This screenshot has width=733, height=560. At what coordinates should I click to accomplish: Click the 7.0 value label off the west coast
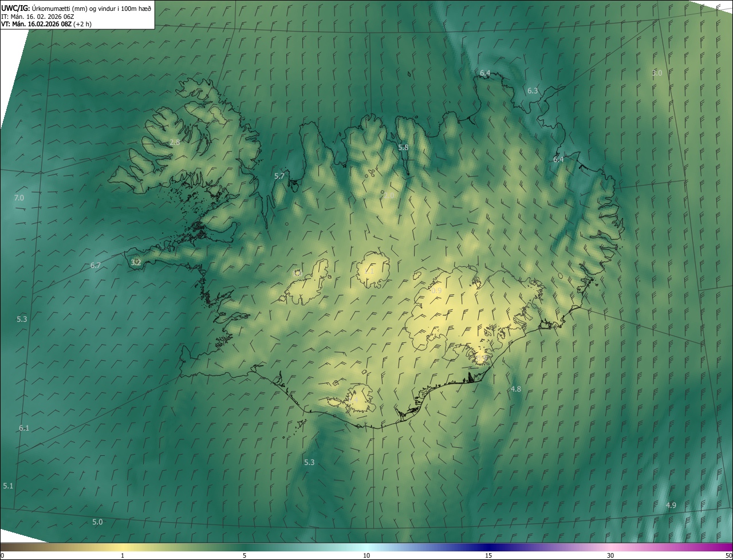pyautogui.click(x=19, y=198)
